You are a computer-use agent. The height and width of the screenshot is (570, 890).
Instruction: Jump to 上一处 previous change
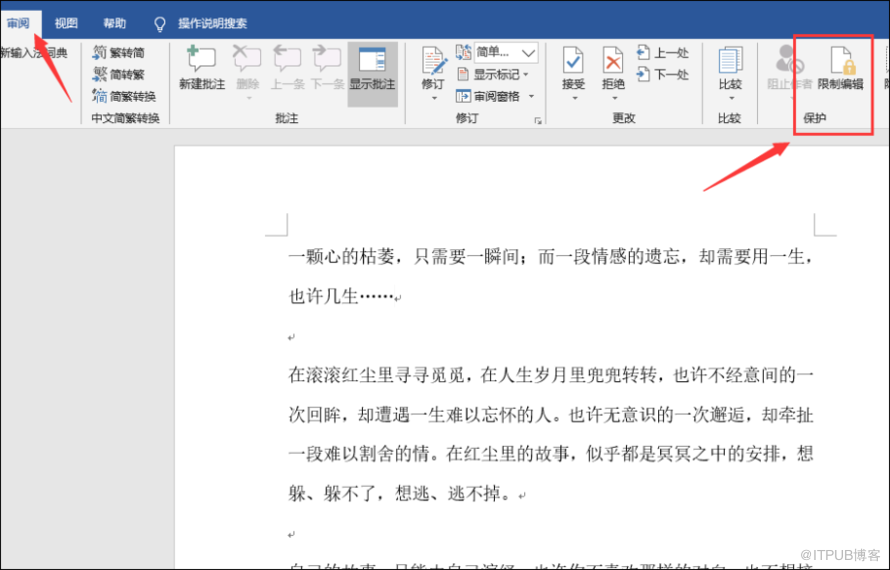point(663,52)
